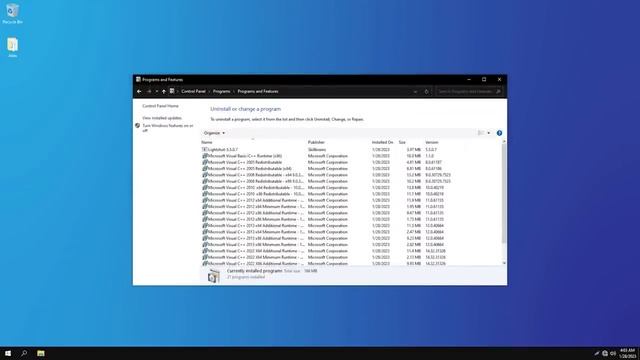Select Microsoft Visual Basic/C++ Runtime (x86)

coord(245,156)
